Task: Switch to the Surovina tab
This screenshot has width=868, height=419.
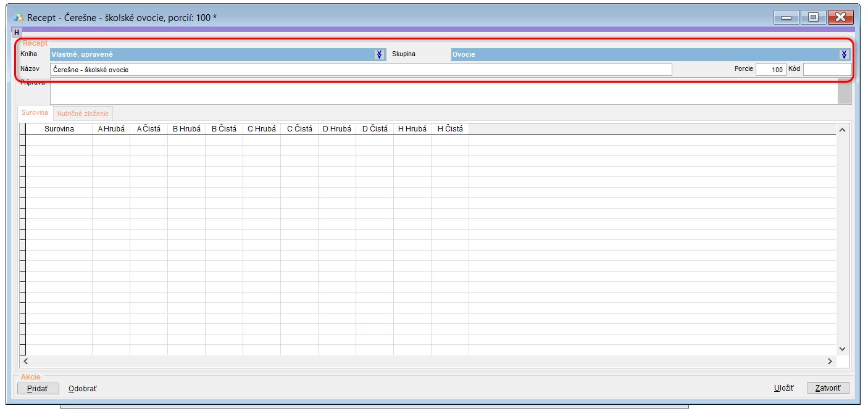Action: click(x=35, y=113)
